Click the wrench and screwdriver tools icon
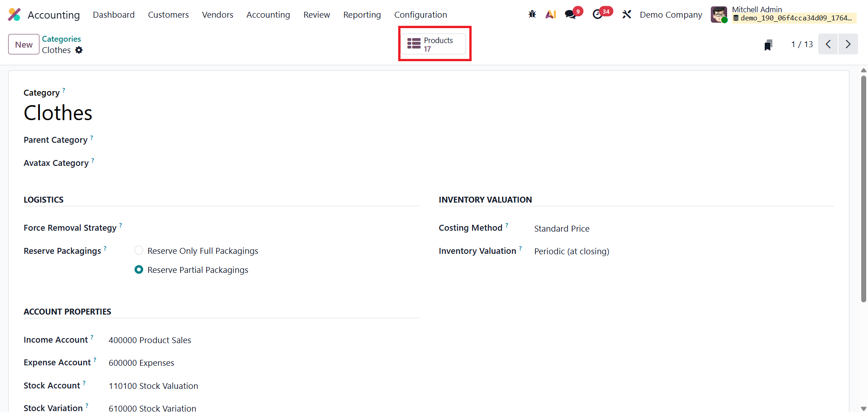868x412 pixels. tap(627, 15)
